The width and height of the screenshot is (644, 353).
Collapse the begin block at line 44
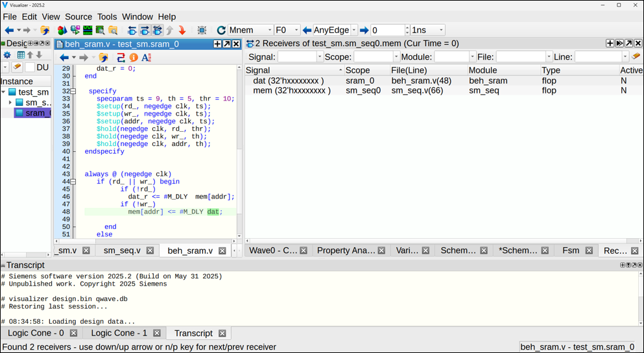(x=73, y=182)
